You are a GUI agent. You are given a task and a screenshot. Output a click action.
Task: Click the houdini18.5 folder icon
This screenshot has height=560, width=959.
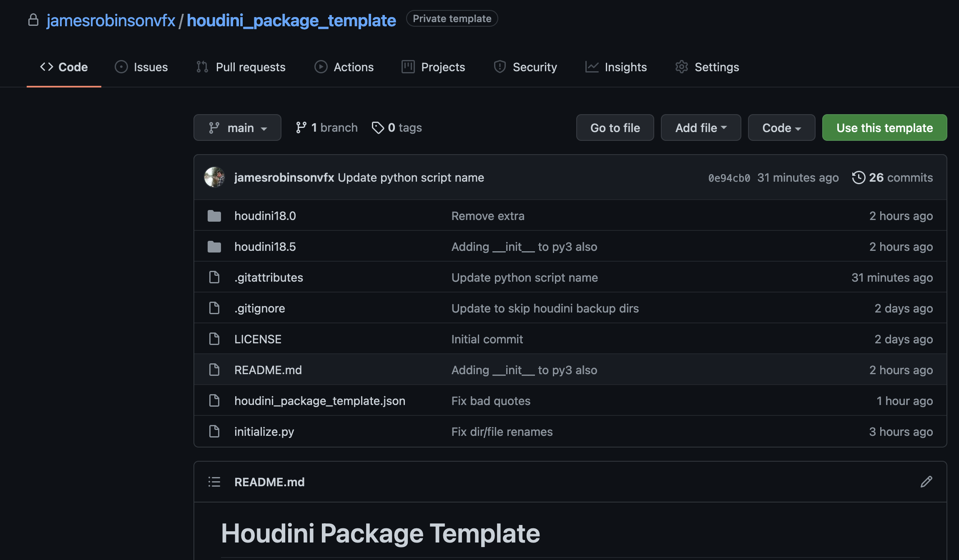click(214, 247)
